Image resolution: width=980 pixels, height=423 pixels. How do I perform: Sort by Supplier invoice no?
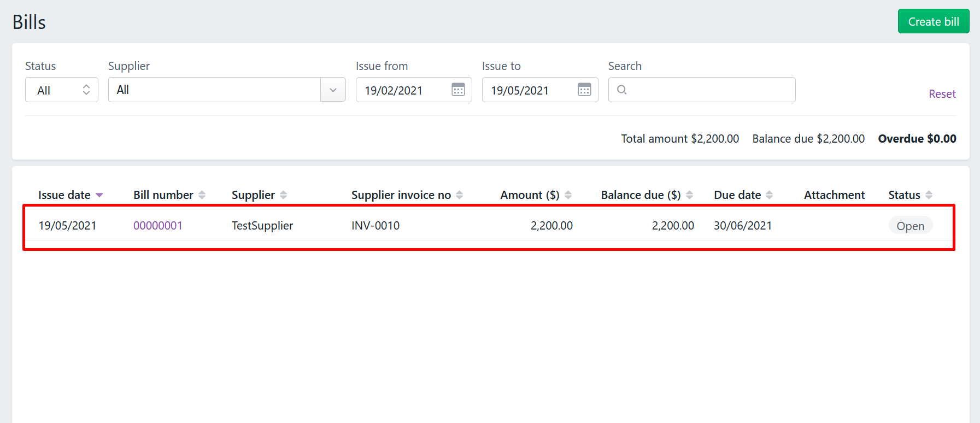point(407,195)
